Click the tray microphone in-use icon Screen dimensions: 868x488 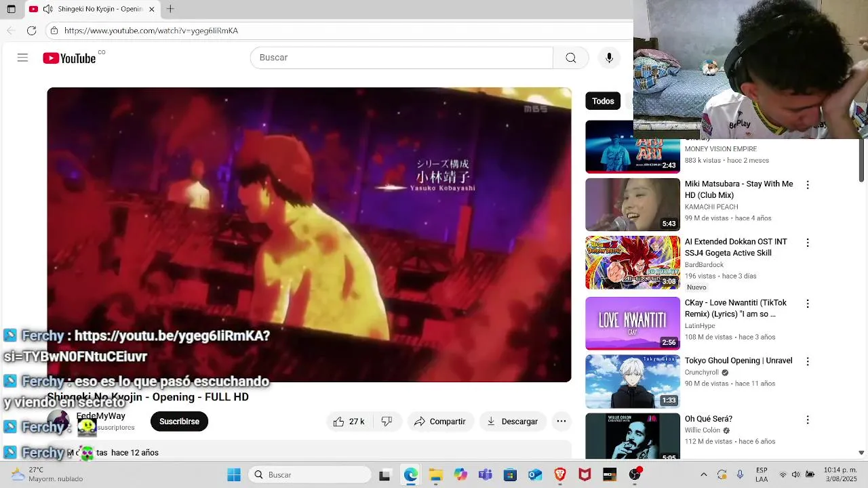740,475
